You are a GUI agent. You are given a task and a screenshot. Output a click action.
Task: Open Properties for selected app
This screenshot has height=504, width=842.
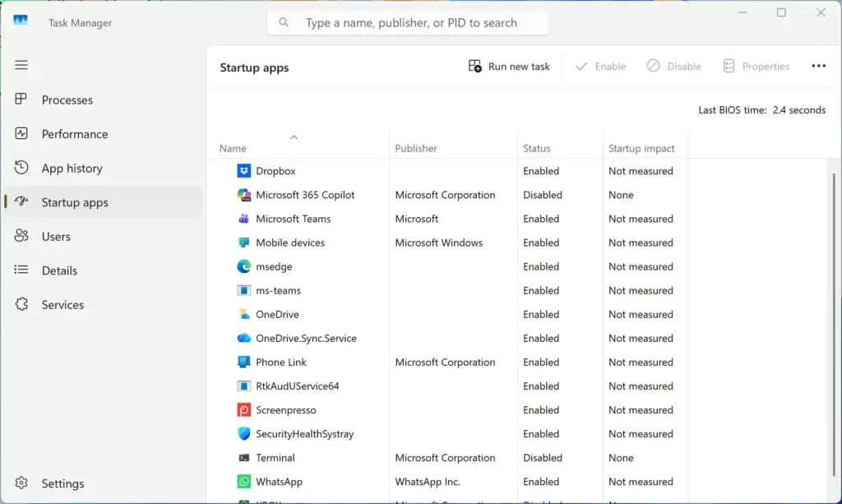[756, 66]
